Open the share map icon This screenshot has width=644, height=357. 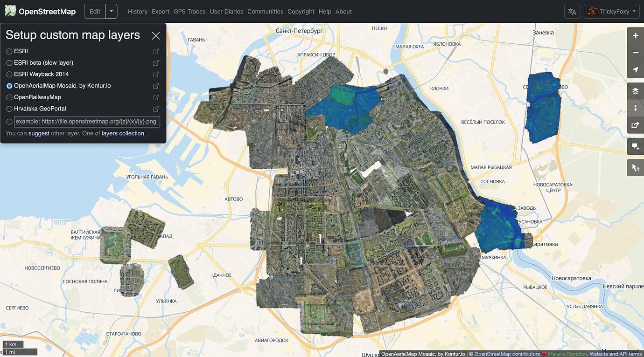point(635,125)
